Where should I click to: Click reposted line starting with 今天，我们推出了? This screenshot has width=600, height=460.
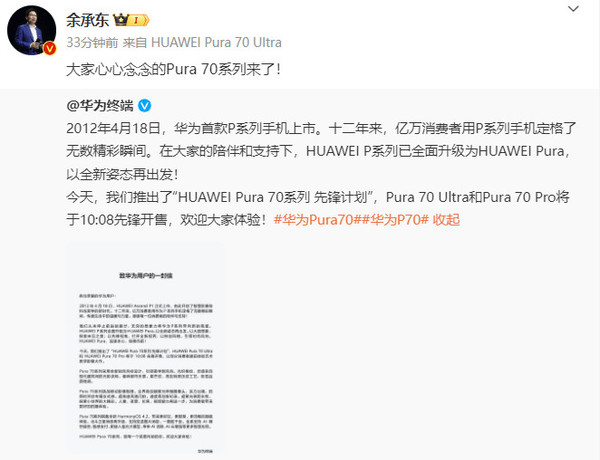318,197
